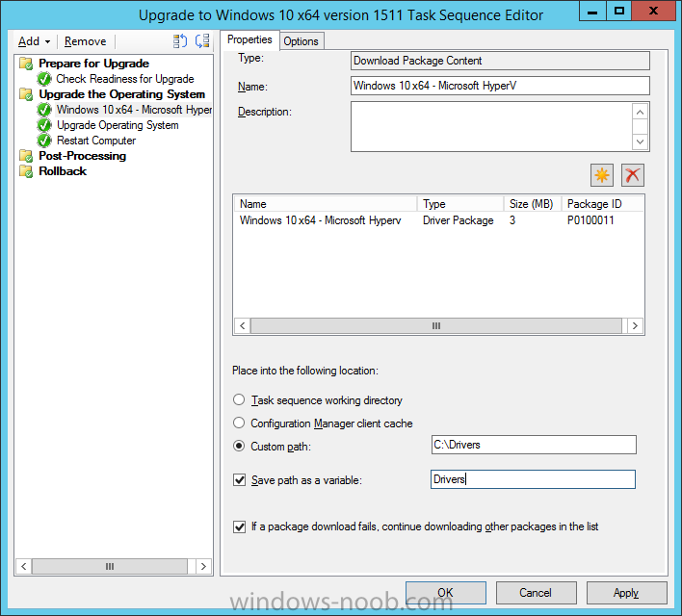Click green check icon beside Upgrade Operating System step

(x=44, y=125)
